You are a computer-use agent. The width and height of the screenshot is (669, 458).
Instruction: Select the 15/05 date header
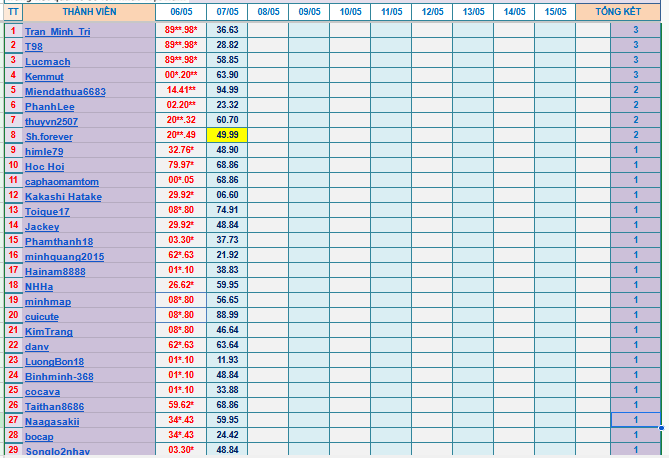[555, 12]
